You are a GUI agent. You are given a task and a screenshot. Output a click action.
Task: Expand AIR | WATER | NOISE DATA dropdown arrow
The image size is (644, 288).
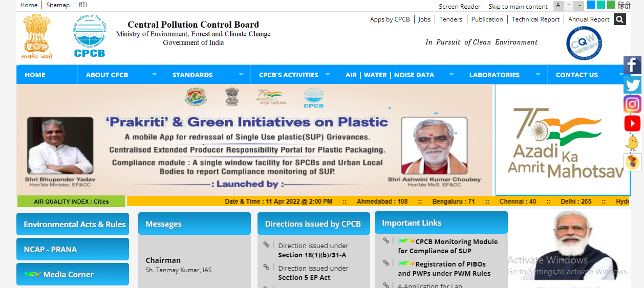click(x=452, y=74)
